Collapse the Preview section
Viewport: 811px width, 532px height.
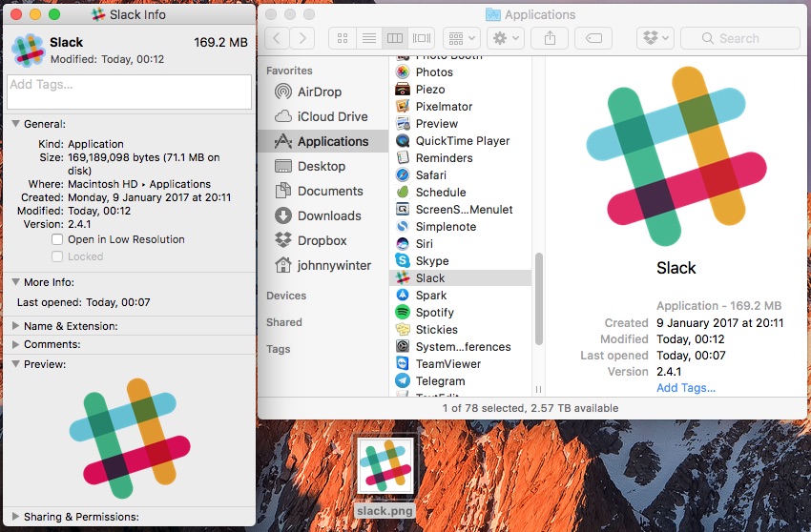(x=15, y=364)
